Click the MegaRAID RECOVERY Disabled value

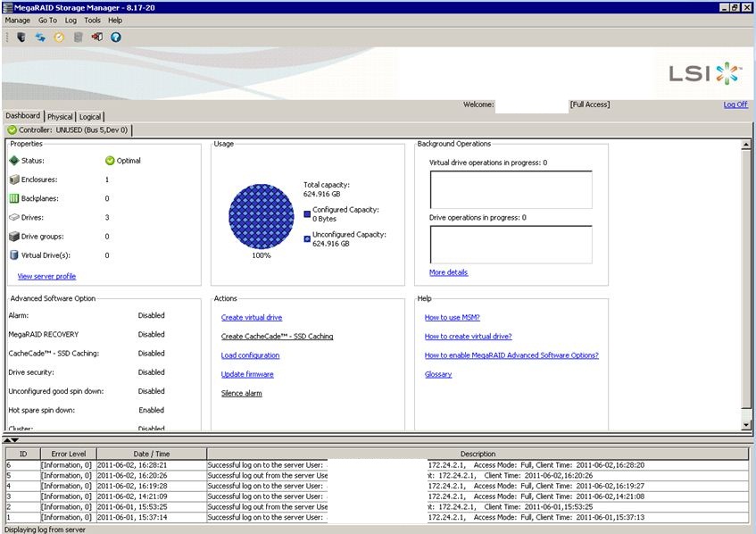point(152,334)
